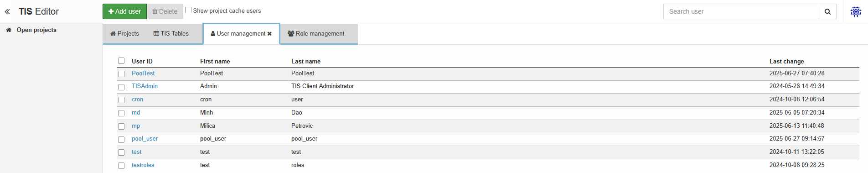
Task: Enable Show project cache users checkbox
Action: pyautogui.click(x=188, y=10)
